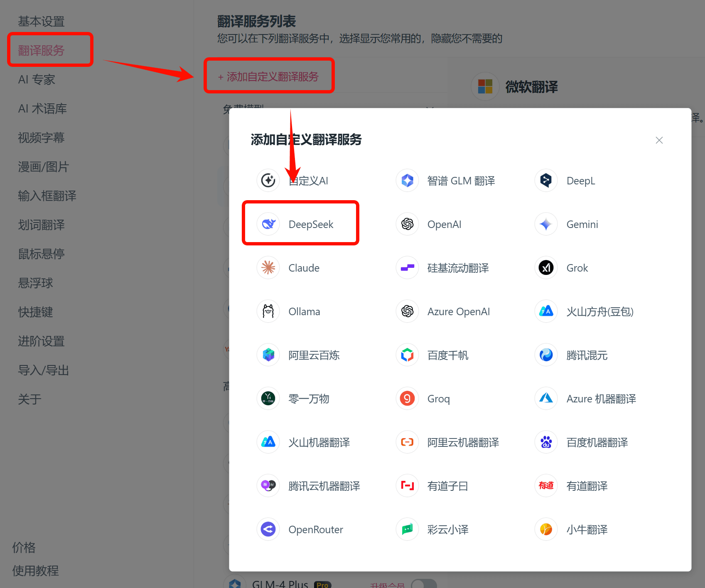Viewport: 705px width, 588px height.
Task: Go to 快捷键 settings
Action: pos(35,312)
